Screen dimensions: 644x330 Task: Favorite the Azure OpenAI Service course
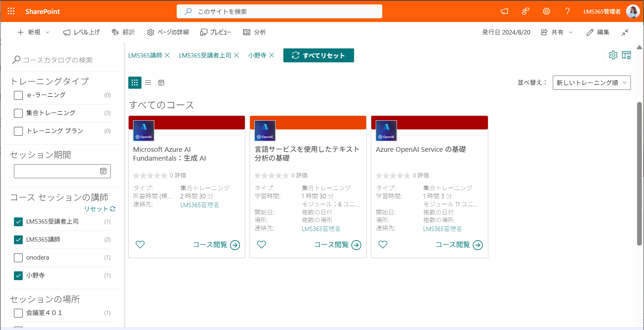click(383, 245)
